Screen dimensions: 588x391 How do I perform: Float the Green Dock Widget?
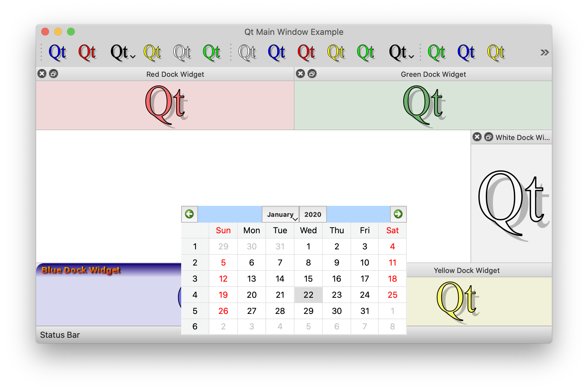312,74
